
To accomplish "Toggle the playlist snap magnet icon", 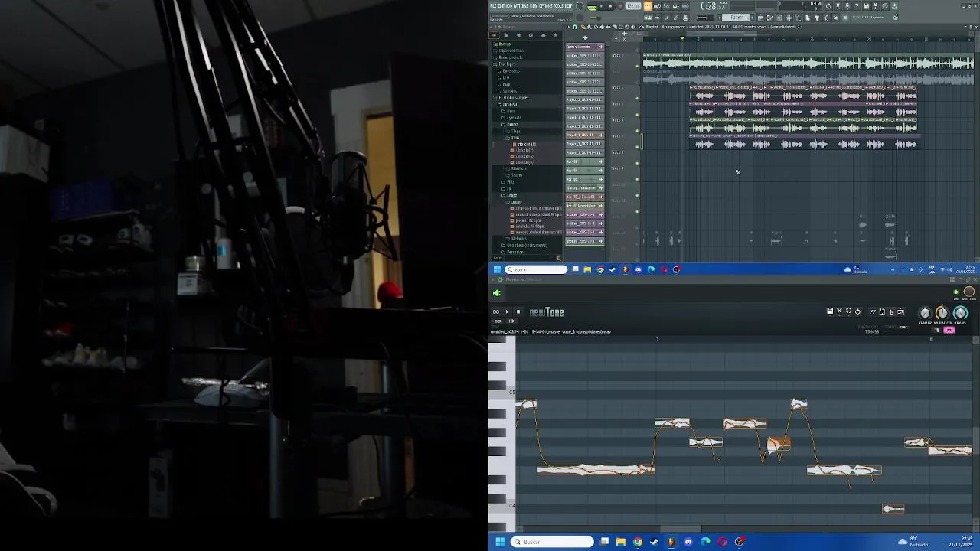I will pos(575,27).
